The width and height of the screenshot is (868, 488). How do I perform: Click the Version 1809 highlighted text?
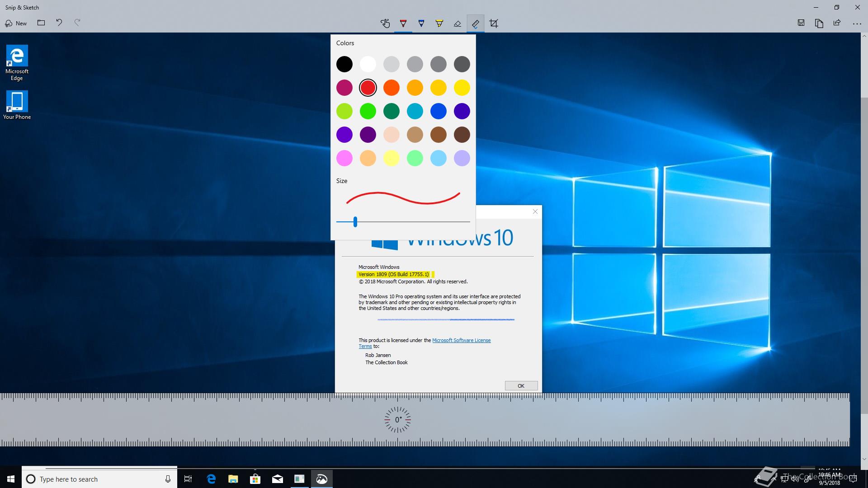(x=394, y=274)
